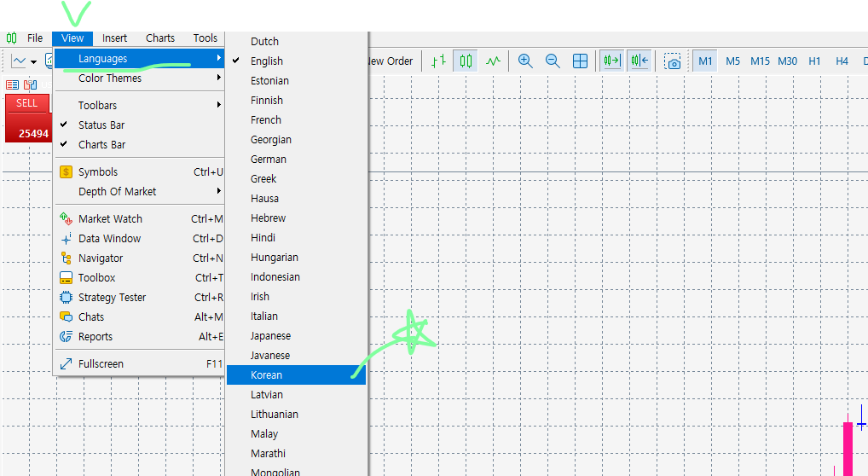Take a chart screenshot with camera icon

click(x=673, y=61)
